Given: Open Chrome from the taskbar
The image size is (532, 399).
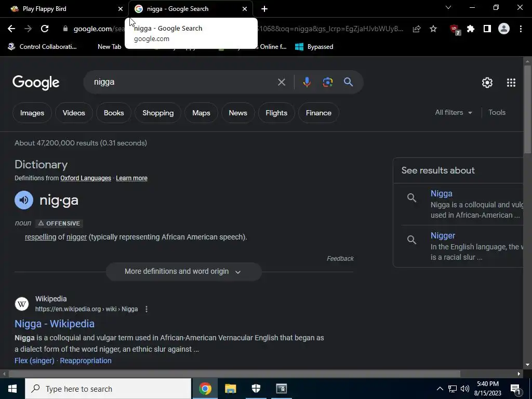Looking at the screenshot, I should coord(205,389).
